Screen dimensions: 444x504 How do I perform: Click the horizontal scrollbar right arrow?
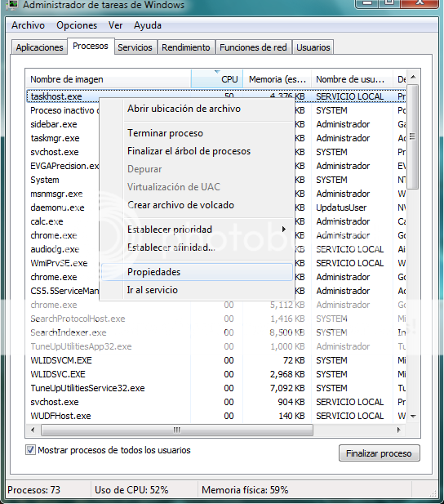(399, 430)
